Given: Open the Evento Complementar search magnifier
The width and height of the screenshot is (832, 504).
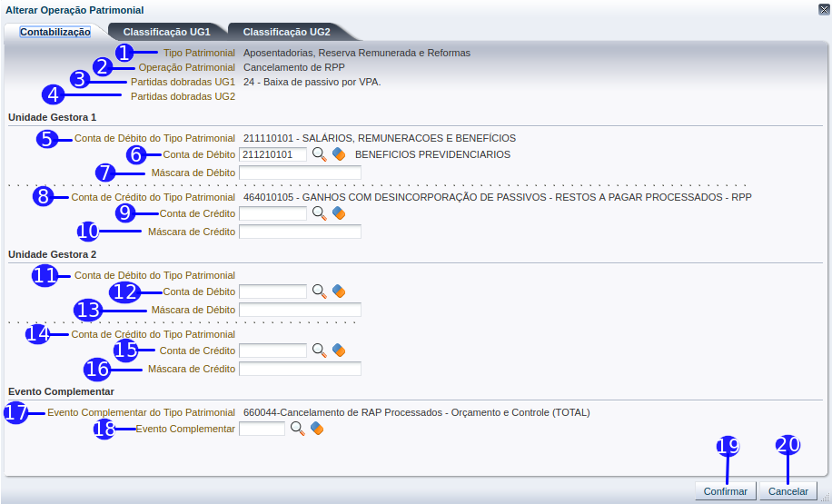Looking at the screenshot, I should point(297,429).
